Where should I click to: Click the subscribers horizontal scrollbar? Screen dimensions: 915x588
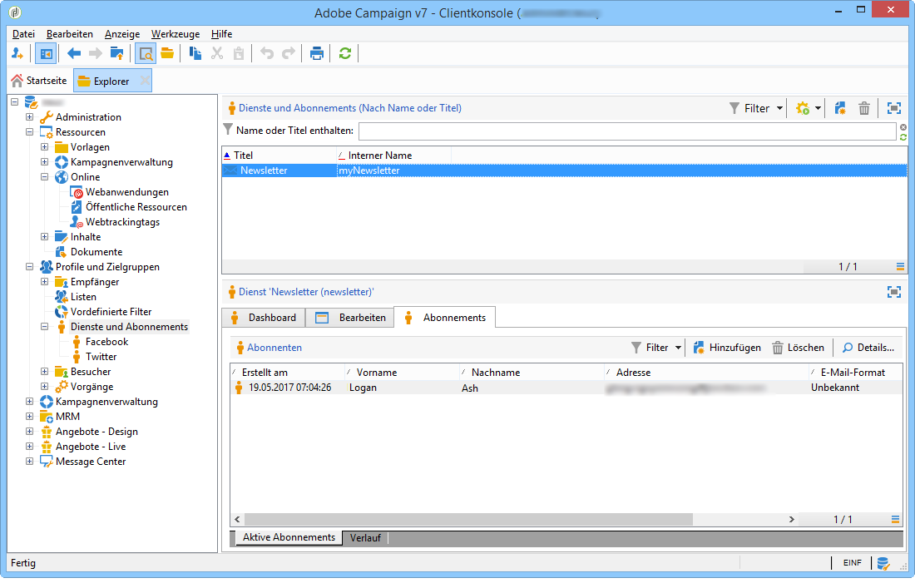tap(468, 519)
